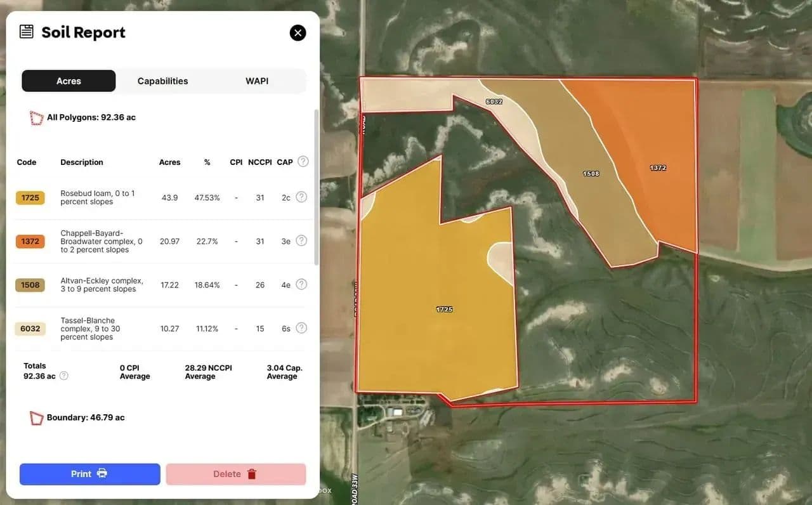Close the Soil Report panel
This screenshot has width=812, height=505.
(298, 33)
